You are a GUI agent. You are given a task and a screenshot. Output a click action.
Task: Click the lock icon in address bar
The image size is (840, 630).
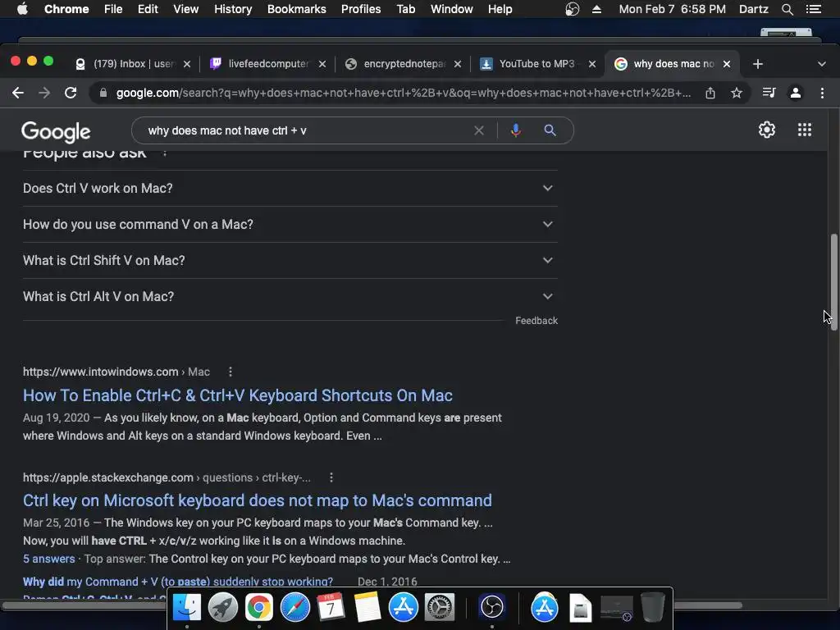[x=103, y=93]
